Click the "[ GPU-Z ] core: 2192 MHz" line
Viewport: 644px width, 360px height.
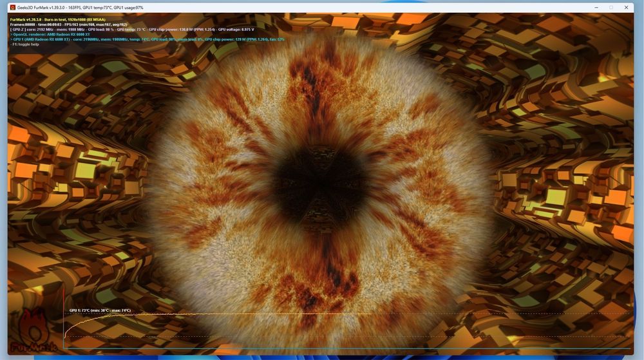pos(132,30)
